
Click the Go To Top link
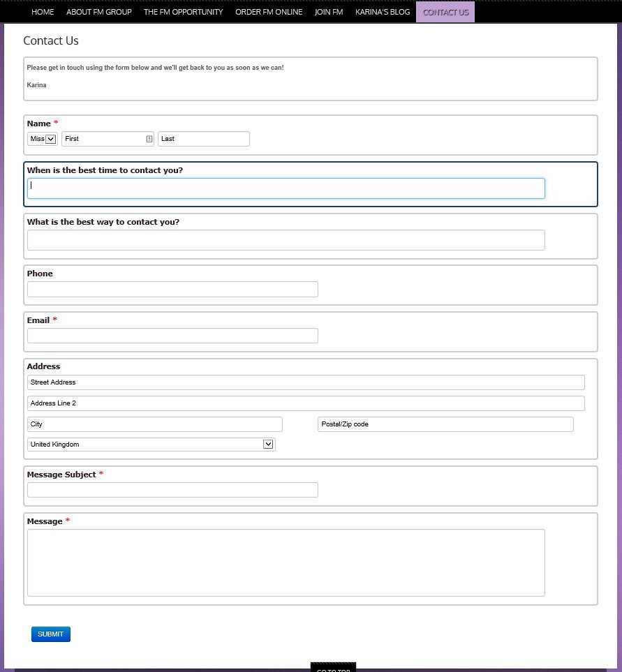pos(333,669)
